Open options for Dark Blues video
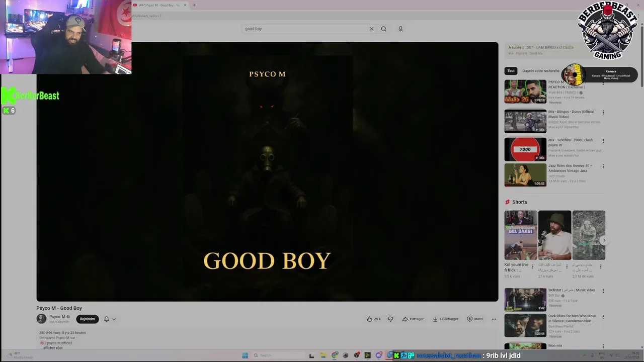 (x=603, y=317)
